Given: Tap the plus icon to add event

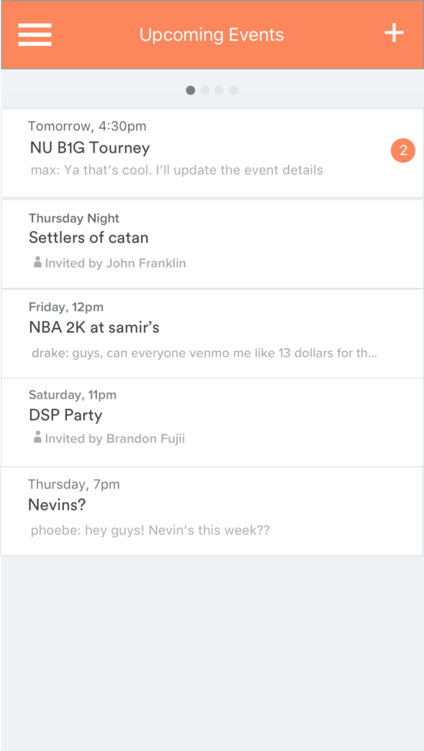Looking at the screenshot, I should point(394,34).
